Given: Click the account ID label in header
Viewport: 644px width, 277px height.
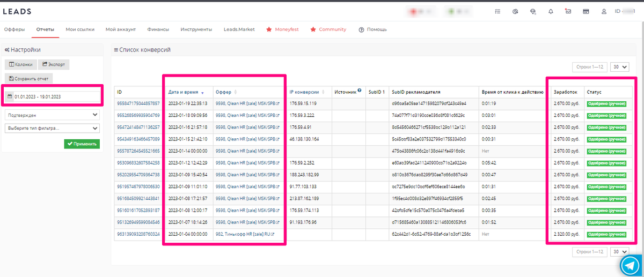Looking at the screenshot, I should pyautogui.click(x=624, y=11).
